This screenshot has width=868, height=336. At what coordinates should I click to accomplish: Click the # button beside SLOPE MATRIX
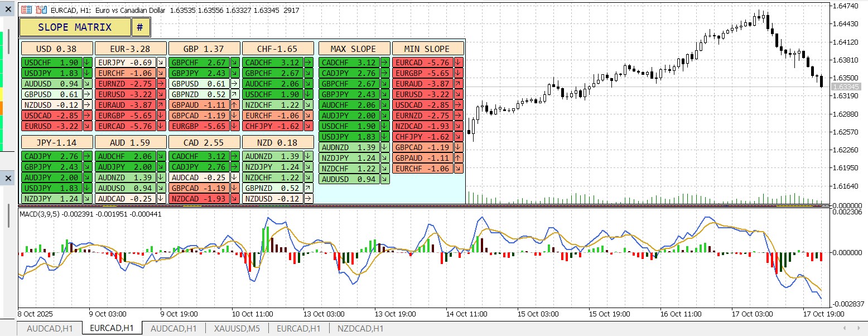pos(140,27)
